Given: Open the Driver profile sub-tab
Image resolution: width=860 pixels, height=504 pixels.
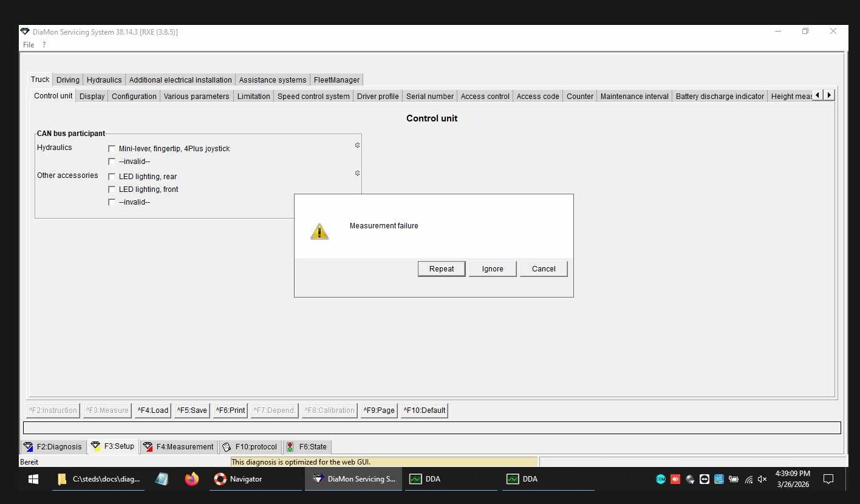Looking at the screenshot, I should (378, 96).
